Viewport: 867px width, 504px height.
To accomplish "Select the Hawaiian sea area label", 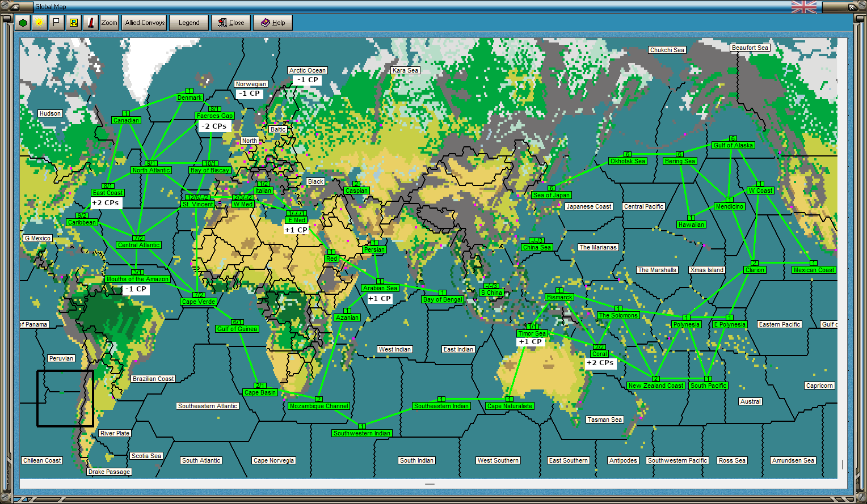I will [x=691, y=225].
